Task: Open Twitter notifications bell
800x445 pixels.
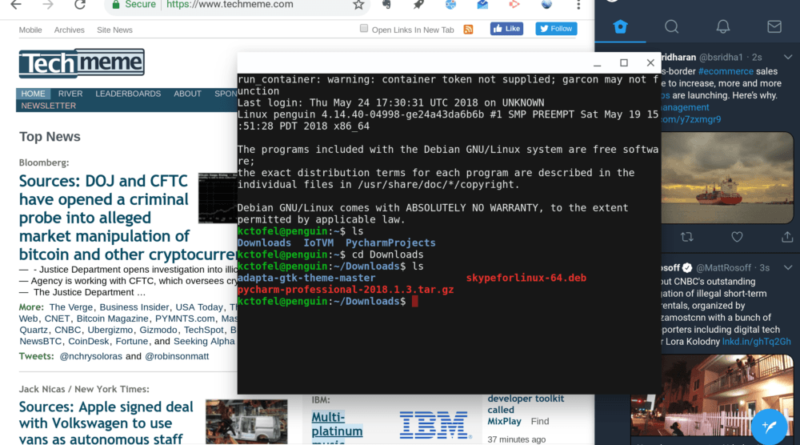Action: (x=723, y=27)
